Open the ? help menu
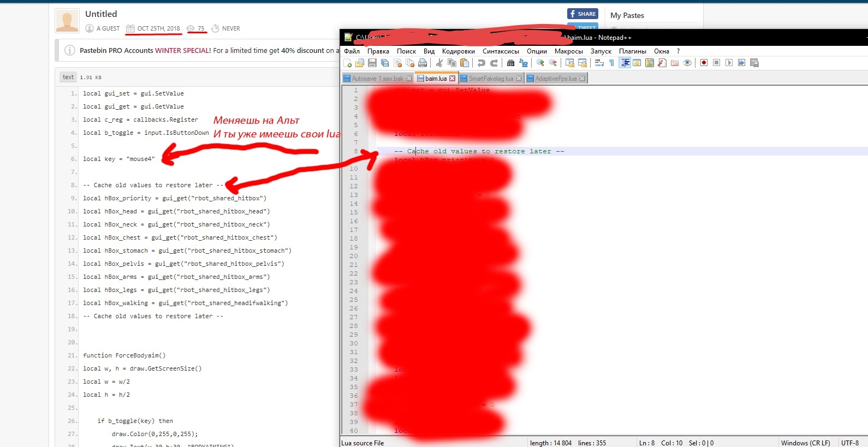 [679, 51]
